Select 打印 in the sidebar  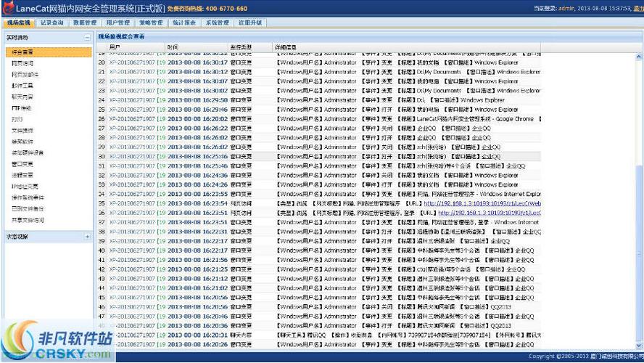(17, 119)
